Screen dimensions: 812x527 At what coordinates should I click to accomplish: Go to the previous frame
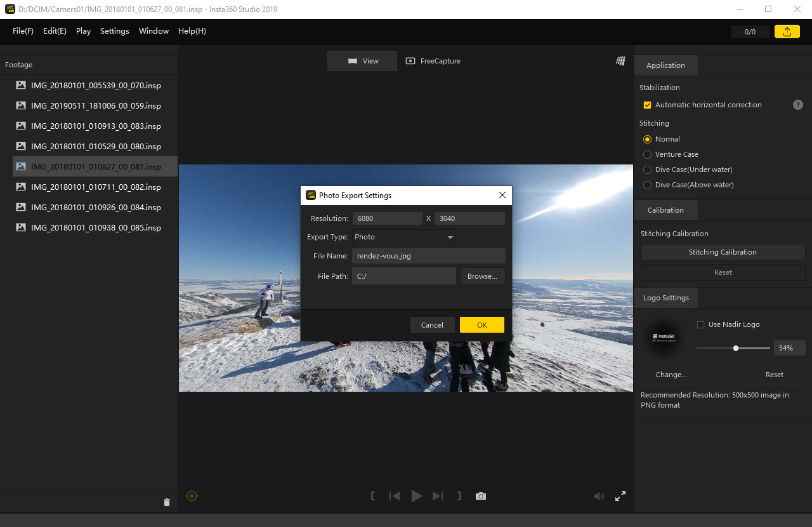tap(395, 496)
